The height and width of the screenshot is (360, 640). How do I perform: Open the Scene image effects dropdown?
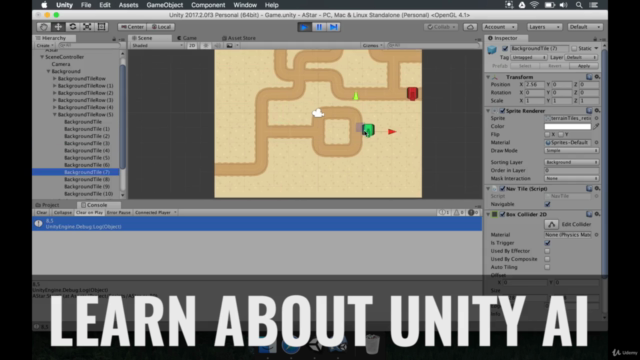[x=231, y=45]
